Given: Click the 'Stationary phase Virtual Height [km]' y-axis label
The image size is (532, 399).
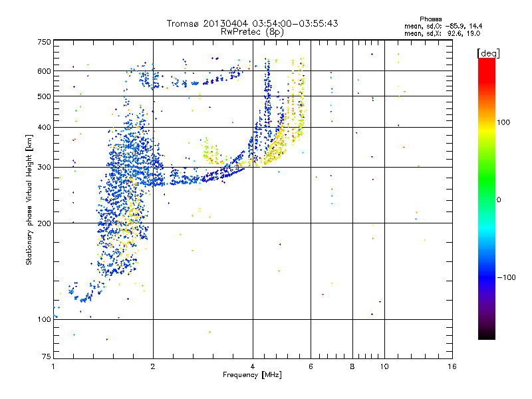Looking at the screenshot, I should pos(29,199).
